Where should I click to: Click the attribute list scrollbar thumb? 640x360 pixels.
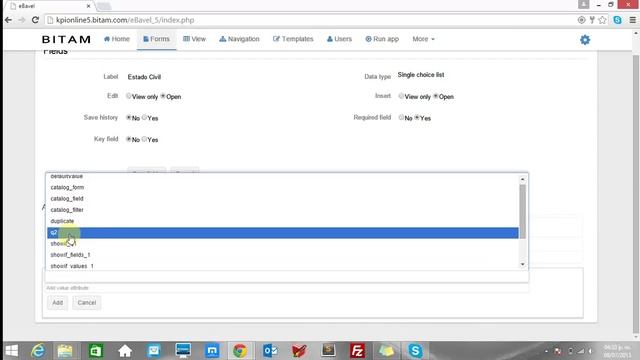pos(522,211)
